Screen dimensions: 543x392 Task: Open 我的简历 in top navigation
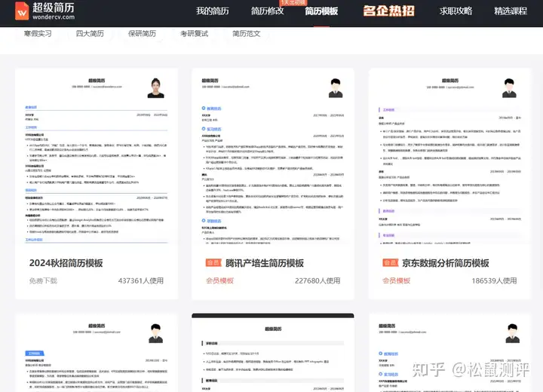point(213,11)
